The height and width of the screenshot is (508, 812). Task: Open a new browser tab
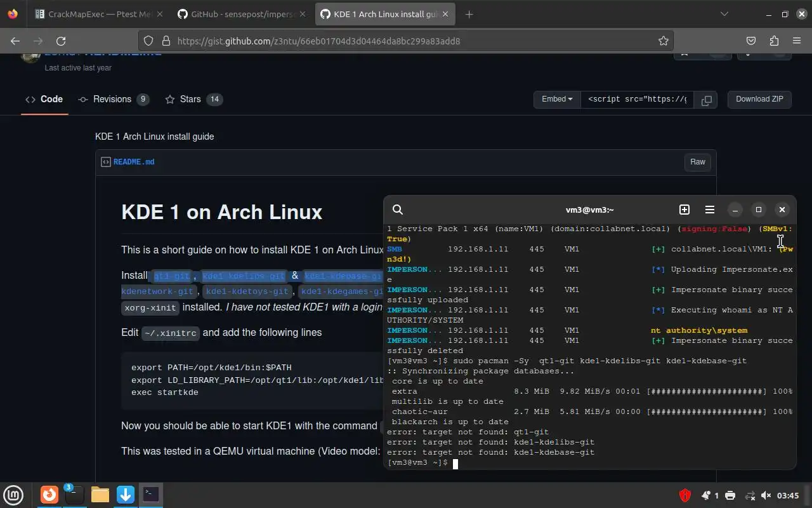469,14
